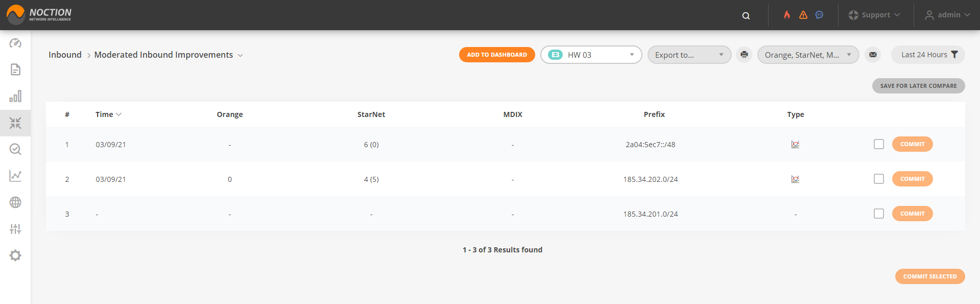Open the bar chart sidebar icon
Image resolution: width=980 pixels, height=304 pixels.
[15, 96]
